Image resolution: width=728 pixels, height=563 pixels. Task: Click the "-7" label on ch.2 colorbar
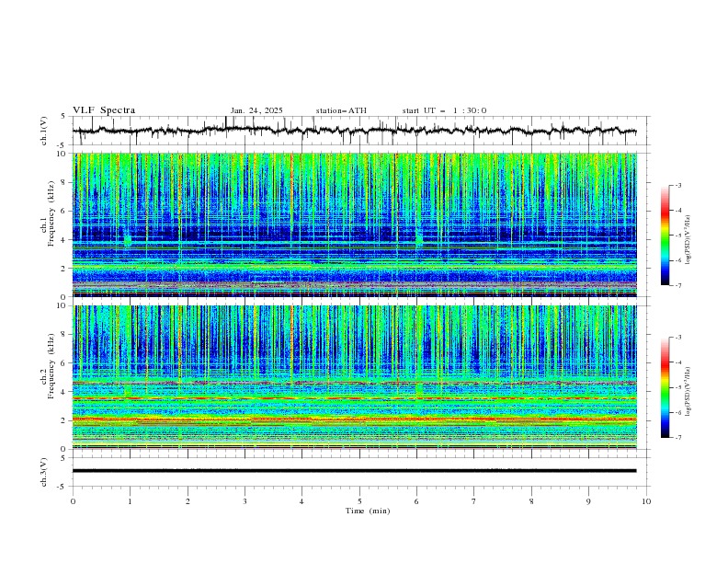tap(678, 437)
